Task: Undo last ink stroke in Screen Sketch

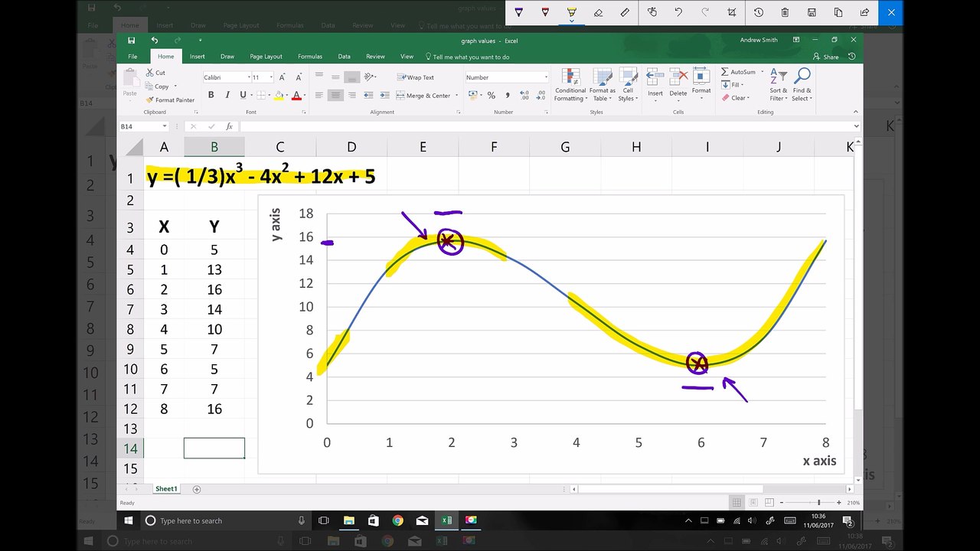Action: [678, 12]
